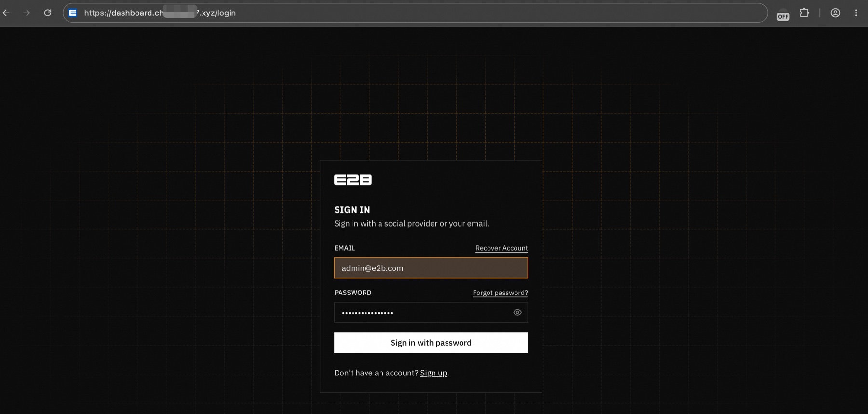868x414 pixels.
Task: Click the extension icon labeled OFF
Action: 783,15
